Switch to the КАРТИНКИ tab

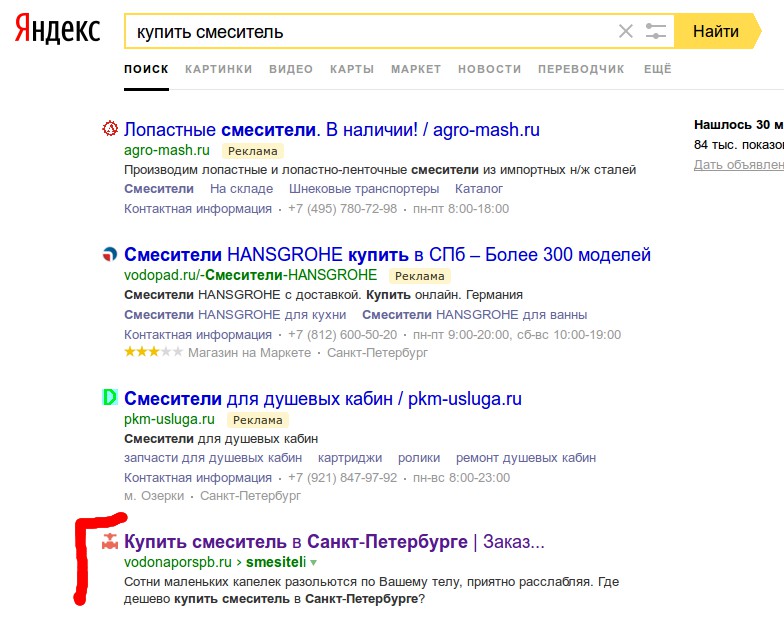[x=219, y=69]
